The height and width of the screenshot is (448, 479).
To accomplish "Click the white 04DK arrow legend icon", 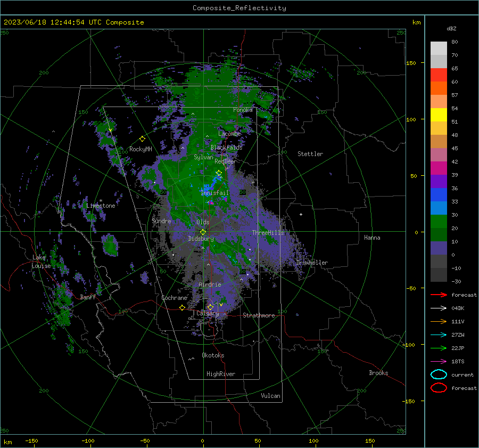I will pos(439,308).
